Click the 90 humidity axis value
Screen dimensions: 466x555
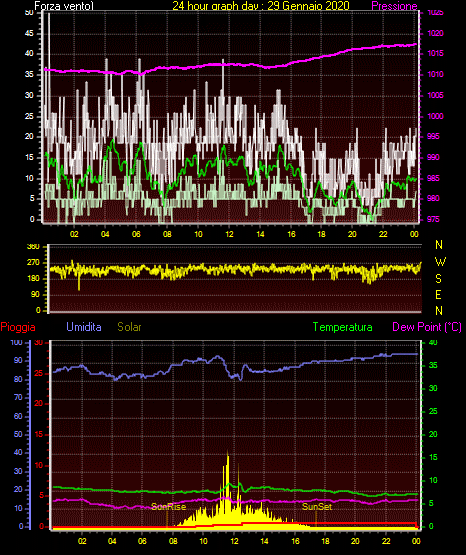[17, 360]
